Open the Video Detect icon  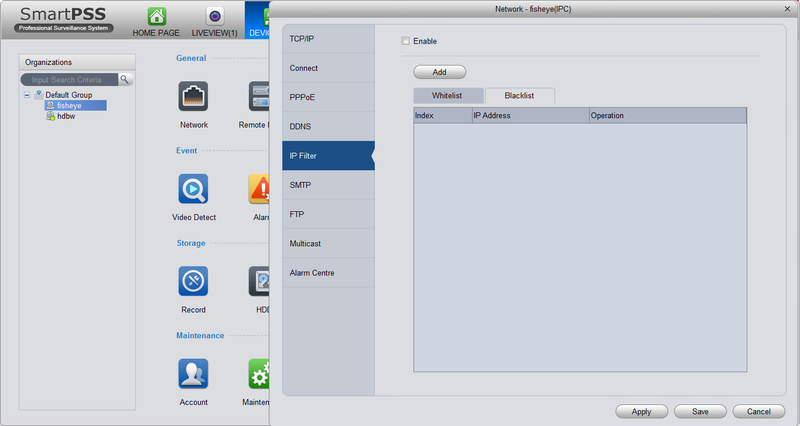193,188
